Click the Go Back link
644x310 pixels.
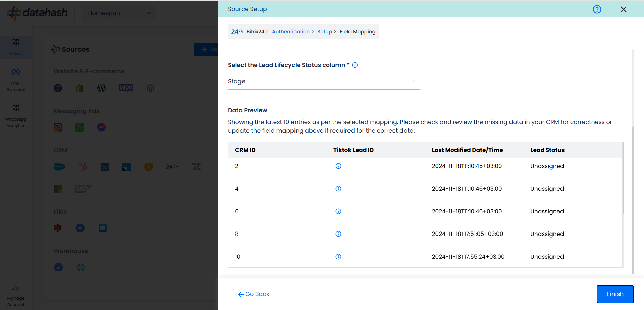pos(254,294)
